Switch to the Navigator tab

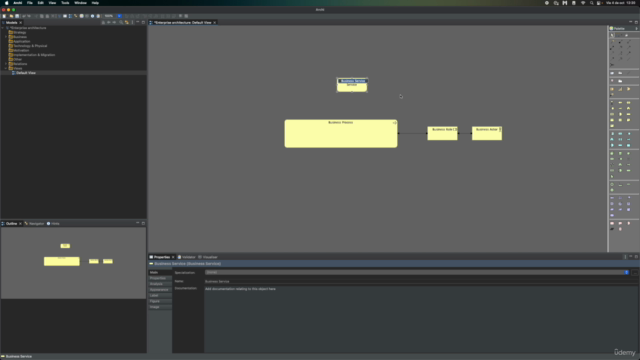(34, 224)
